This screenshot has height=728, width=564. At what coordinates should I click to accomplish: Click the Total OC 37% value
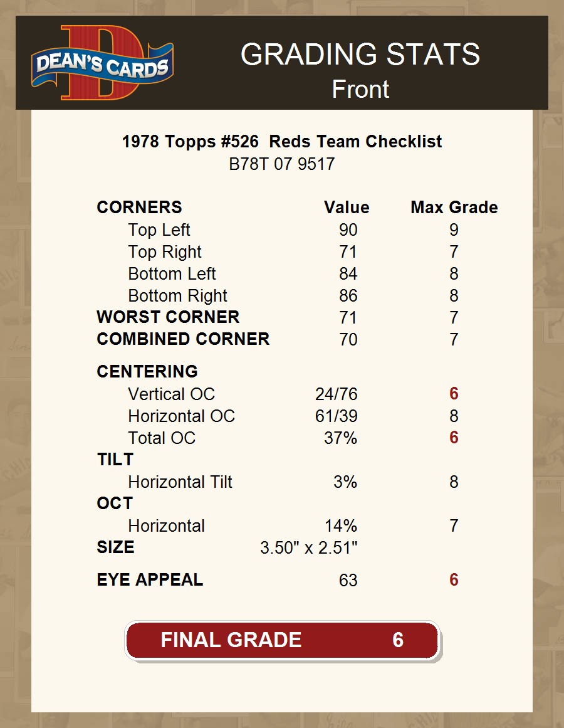340,438
